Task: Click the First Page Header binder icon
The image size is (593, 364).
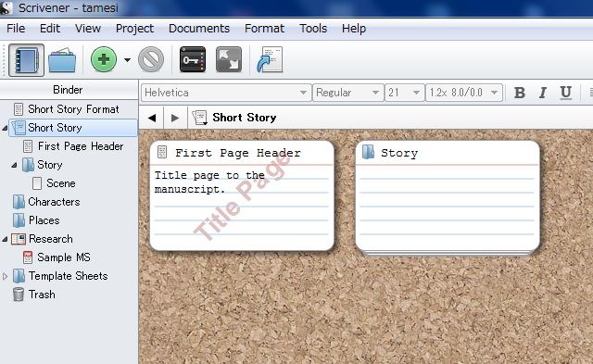Action: pos(28,146)
